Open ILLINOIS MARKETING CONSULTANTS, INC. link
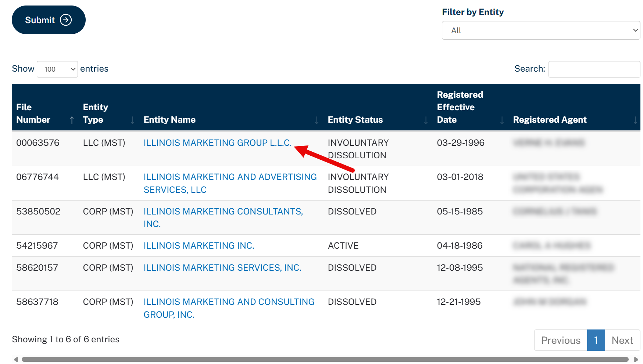 pyautogui.click(x=223, y=217)
